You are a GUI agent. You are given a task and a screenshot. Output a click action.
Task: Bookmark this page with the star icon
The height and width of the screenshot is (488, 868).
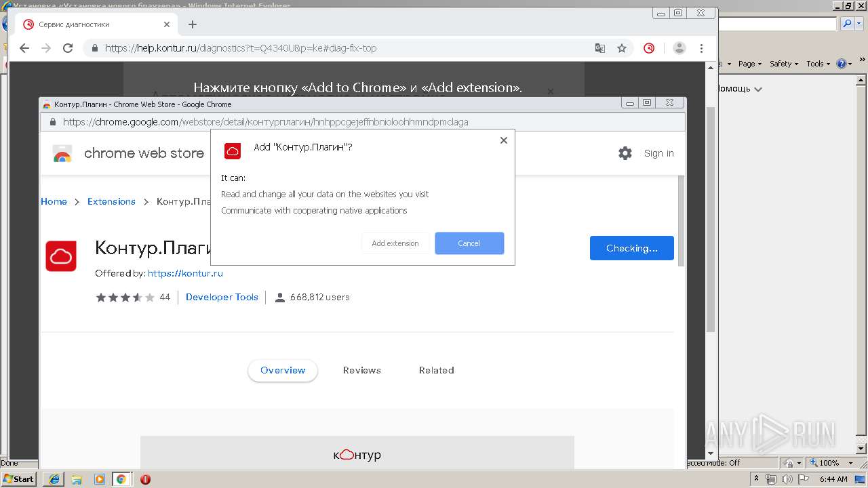(x=622, y=48)
